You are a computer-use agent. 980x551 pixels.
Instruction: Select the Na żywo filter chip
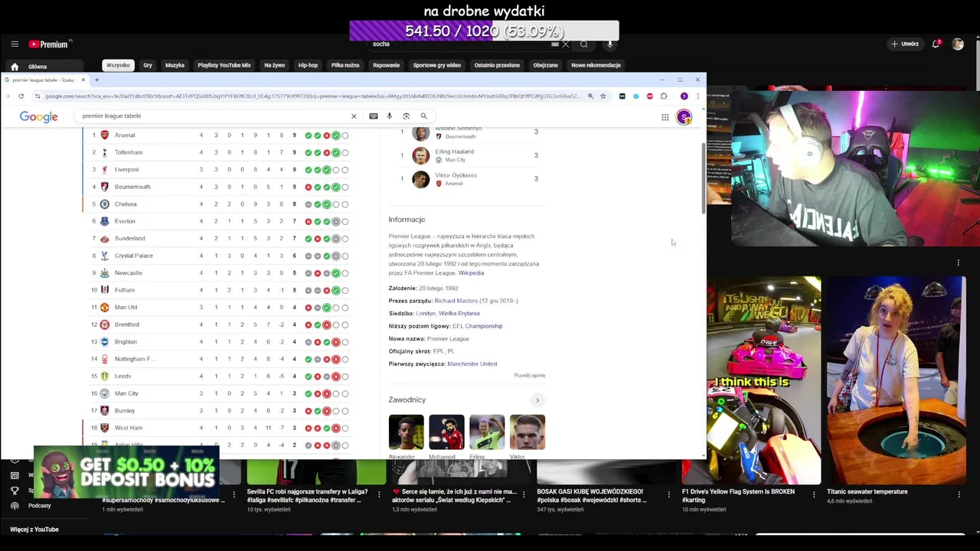pos(274,65)
